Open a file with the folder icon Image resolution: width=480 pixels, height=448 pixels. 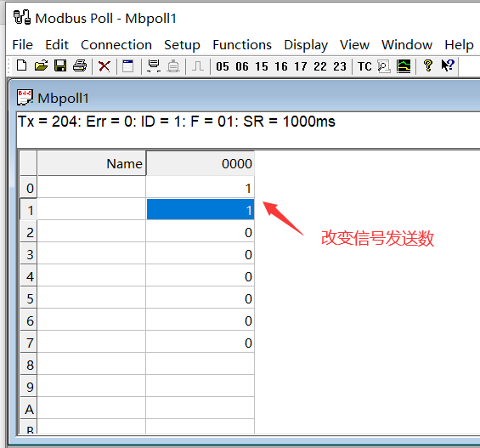point(41,65)
